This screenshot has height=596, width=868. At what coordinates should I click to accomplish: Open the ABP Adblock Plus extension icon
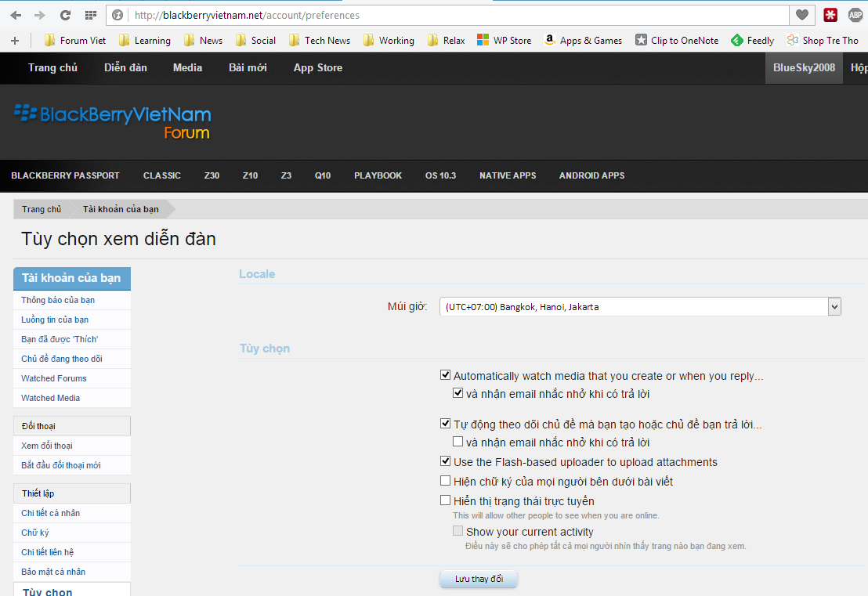(855, 15)
